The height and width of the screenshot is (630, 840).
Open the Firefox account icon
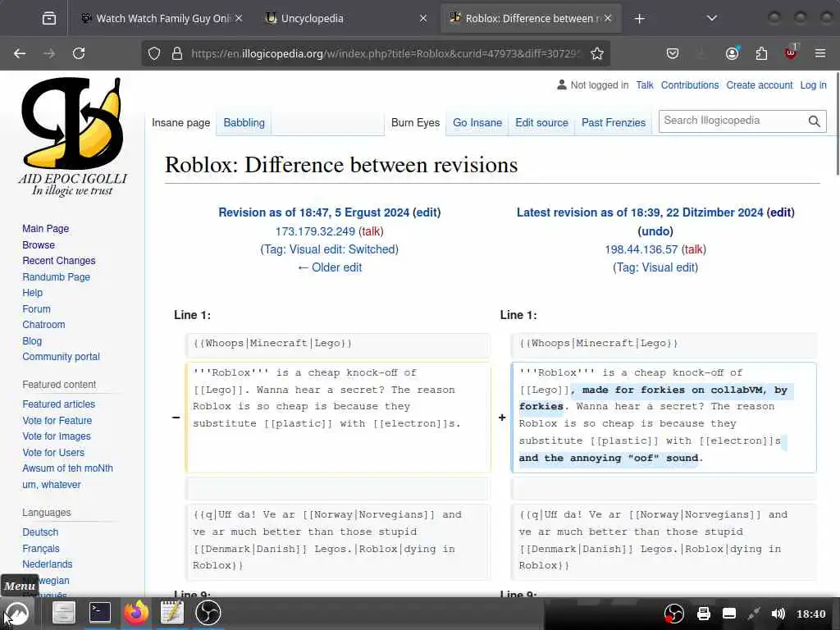click(x=732, y=53)
